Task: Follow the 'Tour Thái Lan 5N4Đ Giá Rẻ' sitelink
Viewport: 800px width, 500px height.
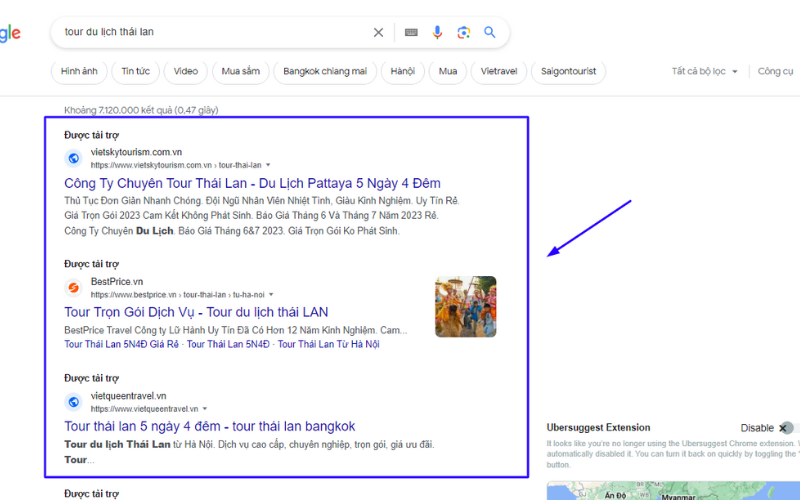Action: [x=121, y=344]
